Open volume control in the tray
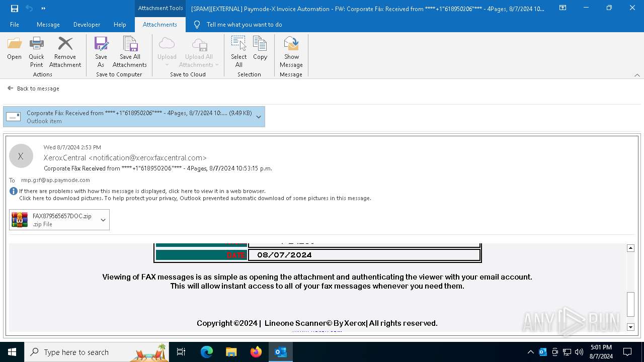 tap(579, 352)
